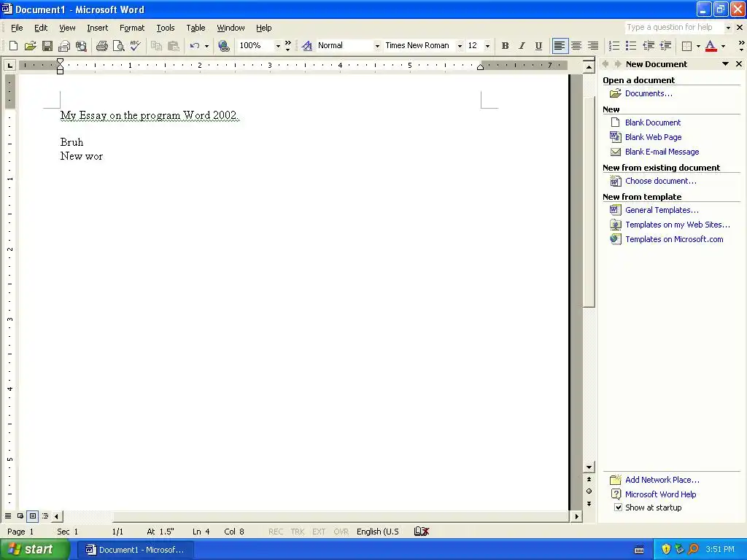Toggle Italic formatting
This screenshot has height=560, width=747.
click(x=522, y=46)
